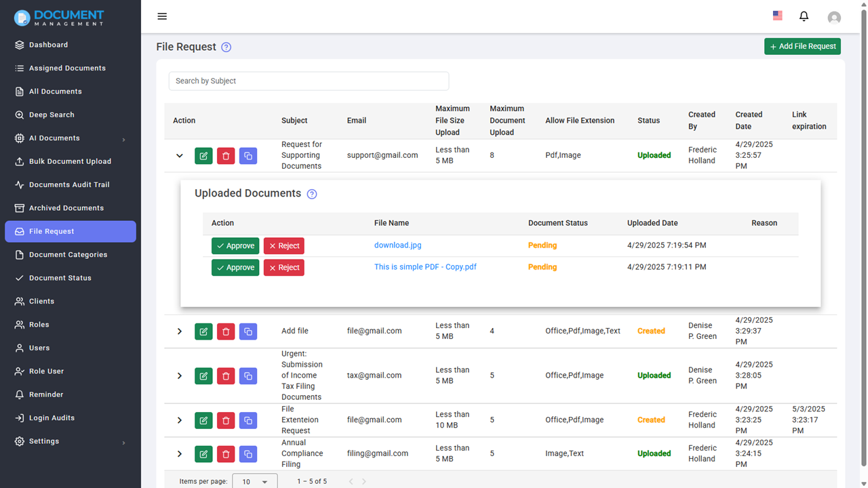Go to Document Categories in sidebar
Screen dimensions: 868x488
68,255
